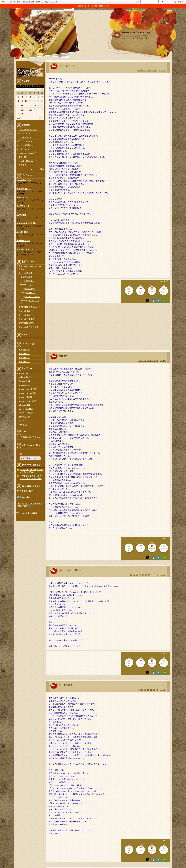Open the ランダム link in top bar

tap(17, 2)
